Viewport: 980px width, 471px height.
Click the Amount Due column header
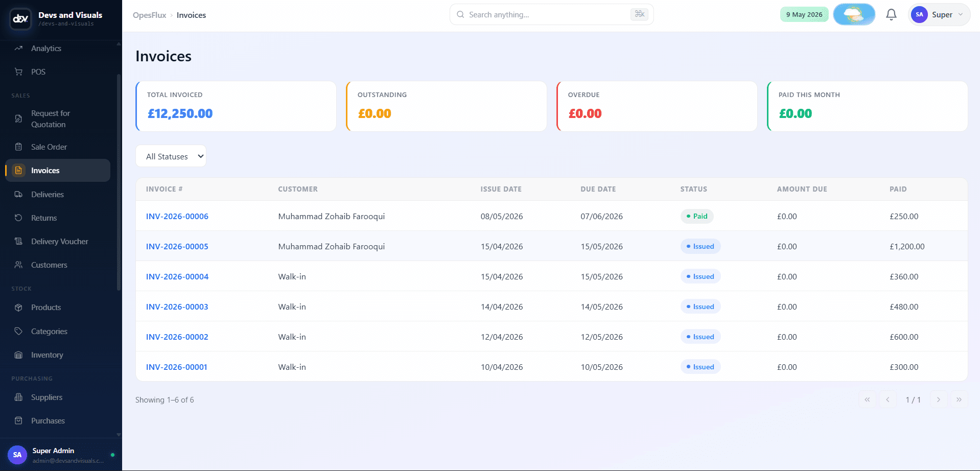pyautogui.click(x=802, y=189)
